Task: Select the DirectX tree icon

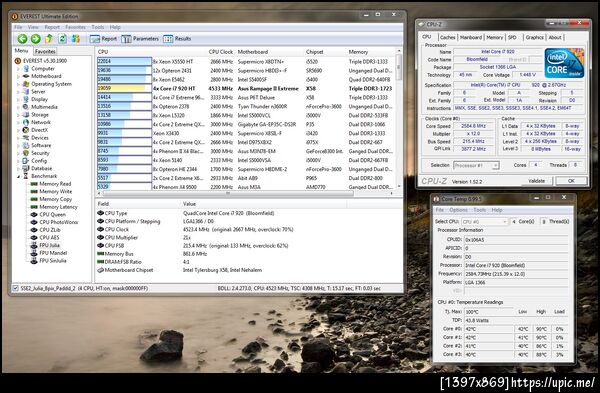Action: pos(26,130)
